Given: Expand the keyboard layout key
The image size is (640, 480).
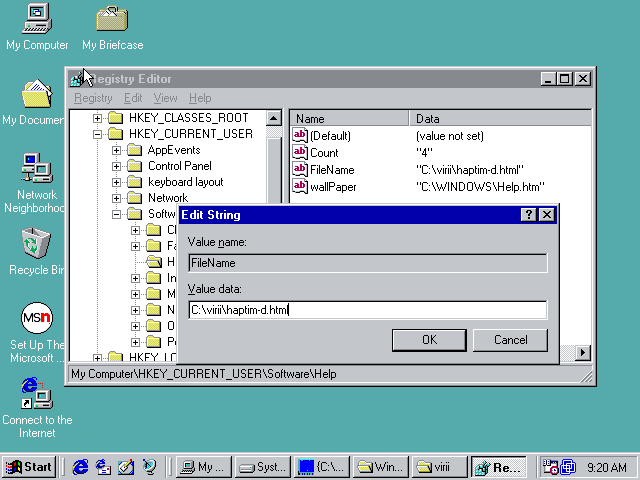Looking at the screenshot, I should click(116, 182).
